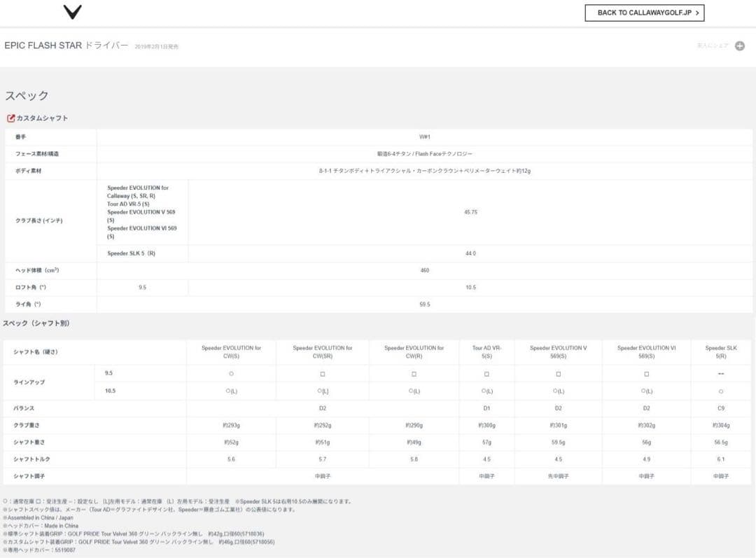Click the バランス row label
The height and width of the screenshot is (558, 756).
(24, 408)
